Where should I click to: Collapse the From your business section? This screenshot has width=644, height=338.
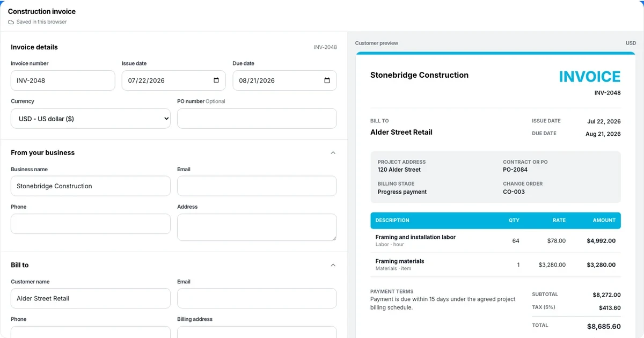(333, 153)
